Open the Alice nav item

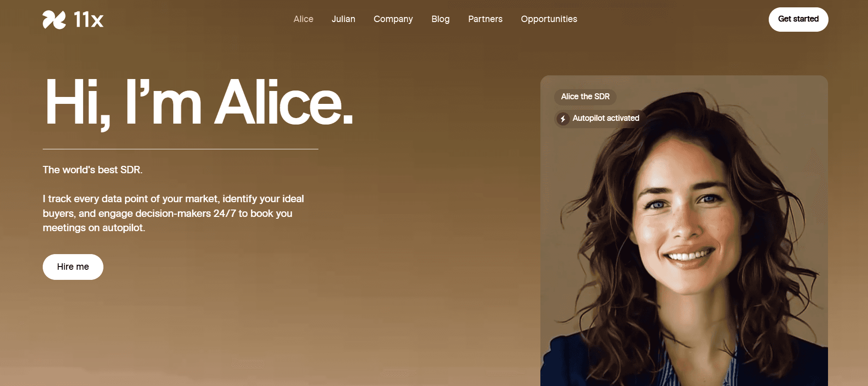tap(303, 19)
